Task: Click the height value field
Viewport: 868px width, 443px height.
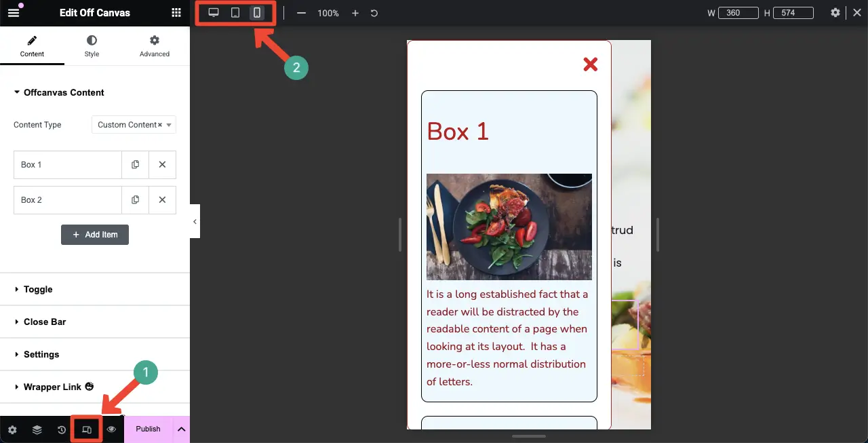Action: (x=793, y=13)
